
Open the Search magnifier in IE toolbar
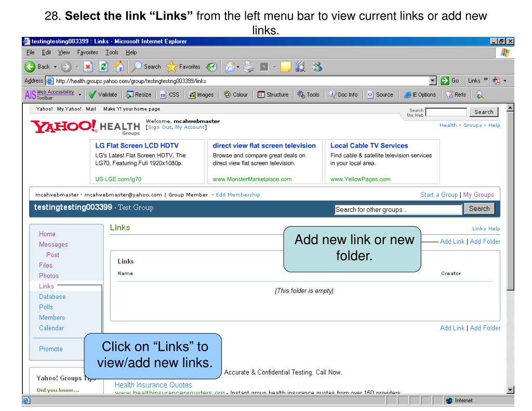(146, 67)
